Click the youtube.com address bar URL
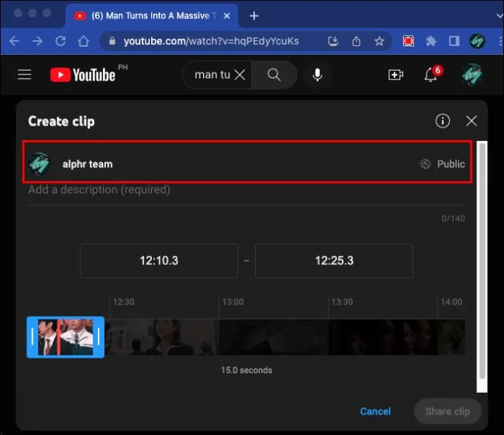 211,41
